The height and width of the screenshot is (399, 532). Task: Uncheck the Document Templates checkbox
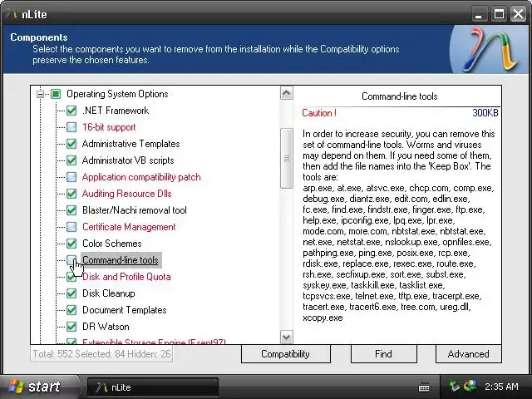click(x=71, y=310)
